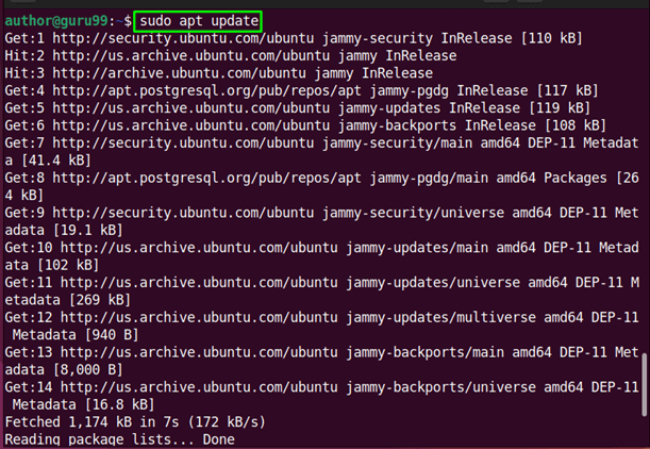Click the 'Fetched 1,174 kB in 7s' line
The width and height of the screenshot is (650, 449).
[x=135, y=422]
